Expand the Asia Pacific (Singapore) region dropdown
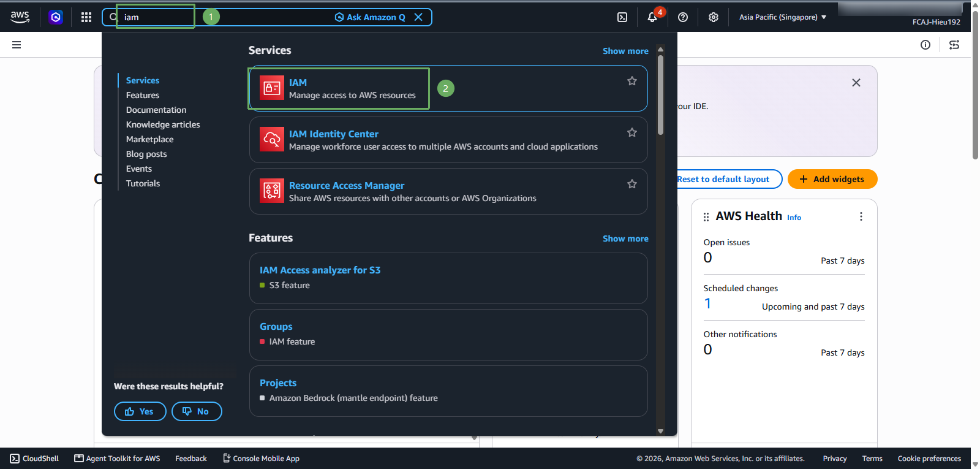Viewport: 980px width, 469px height. coord(783,17)
